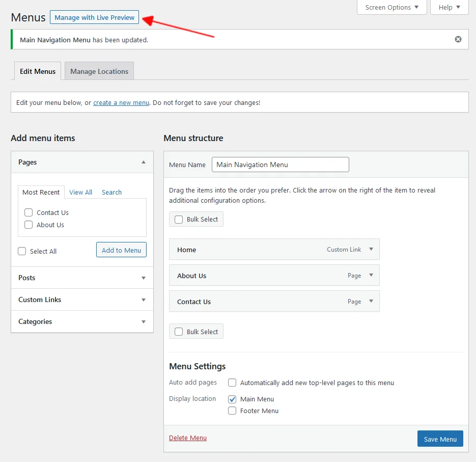Click the Menu Settings heading
Screen dimensions: 476x462
point(198,366)
